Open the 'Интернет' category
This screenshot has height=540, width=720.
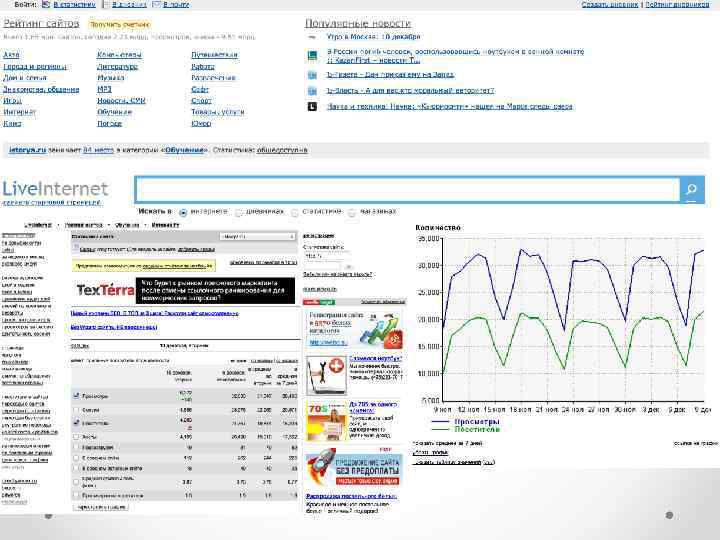tap(19, 112)
